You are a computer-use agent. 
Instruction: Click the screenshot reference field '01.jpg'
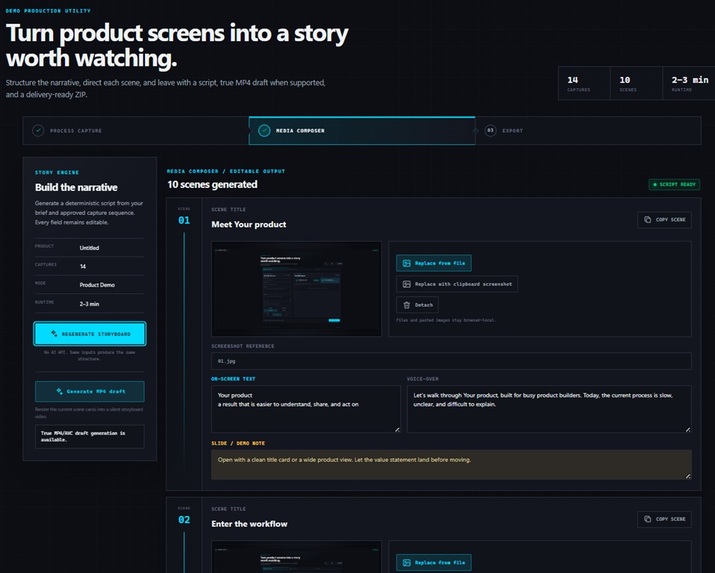point(451,361)
